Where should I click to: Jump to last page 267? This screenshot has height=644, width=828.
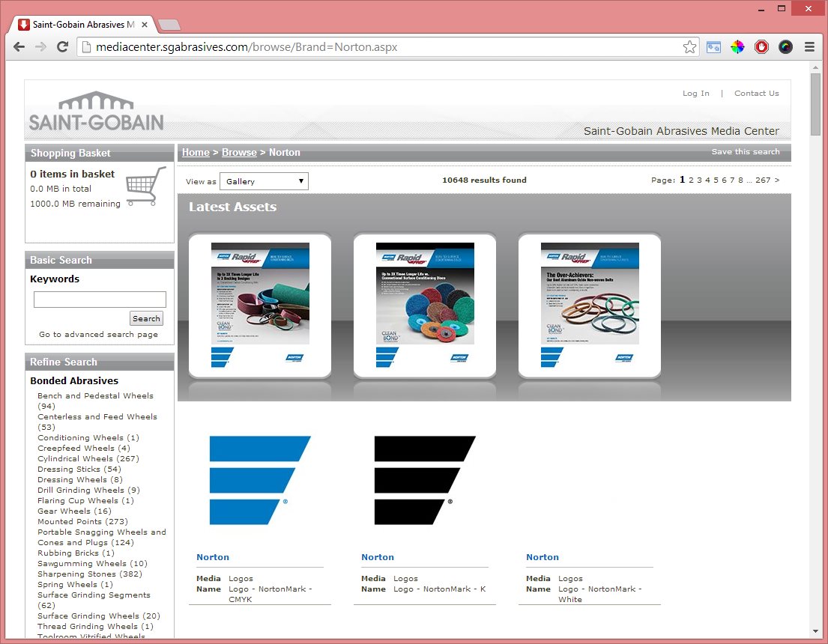click(763, 180)
